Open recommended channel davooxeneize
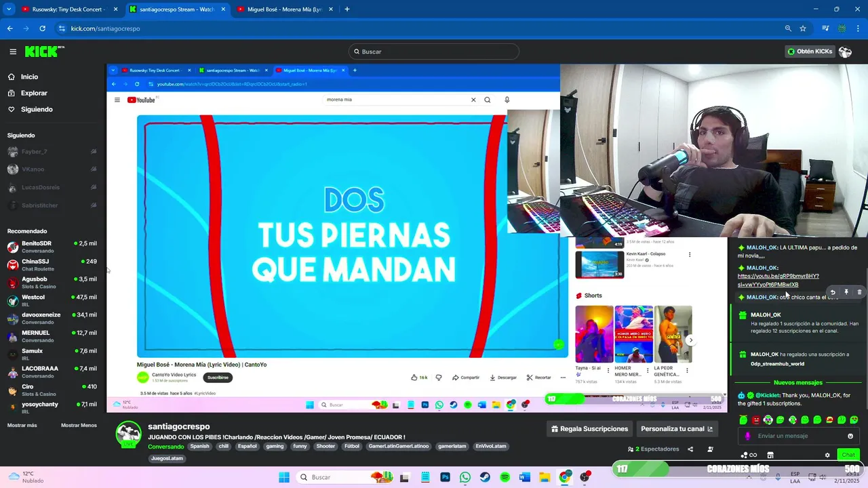Screen dimensions: 868x488 coord(52,319)
